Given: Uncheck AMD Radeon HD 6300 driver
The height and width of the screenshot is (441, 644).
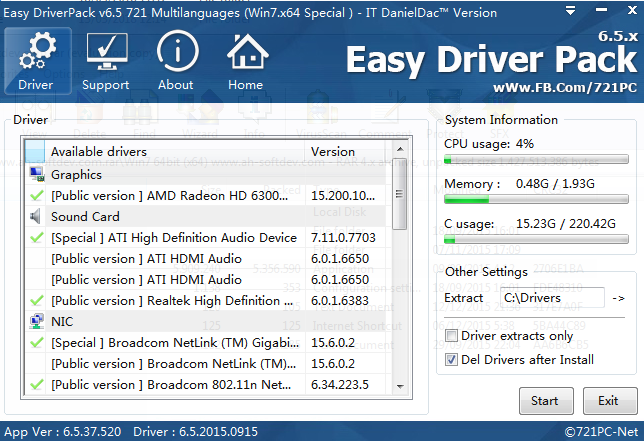Looking at the screenshot, I should [x=37, y=195].
